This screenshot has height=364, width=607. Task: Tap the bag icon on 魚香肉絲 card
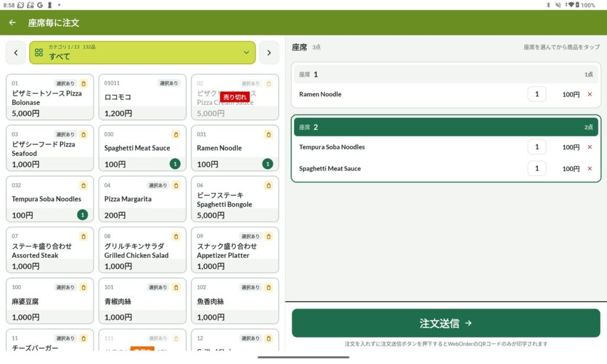click(269, 288)
